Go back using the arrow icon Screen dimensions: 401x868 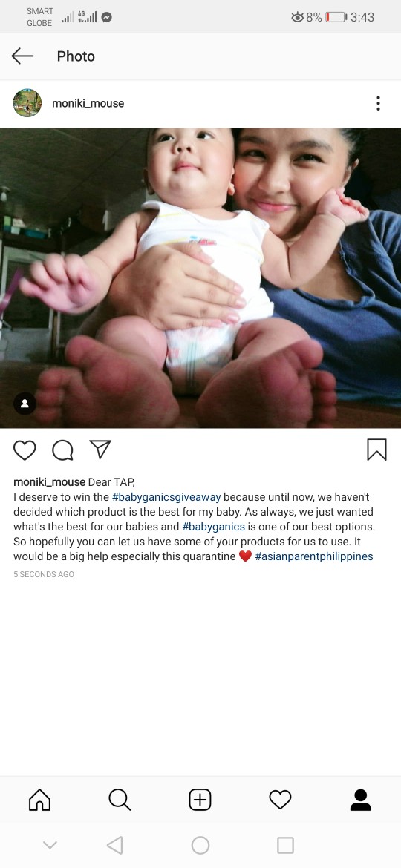[22, 56]
